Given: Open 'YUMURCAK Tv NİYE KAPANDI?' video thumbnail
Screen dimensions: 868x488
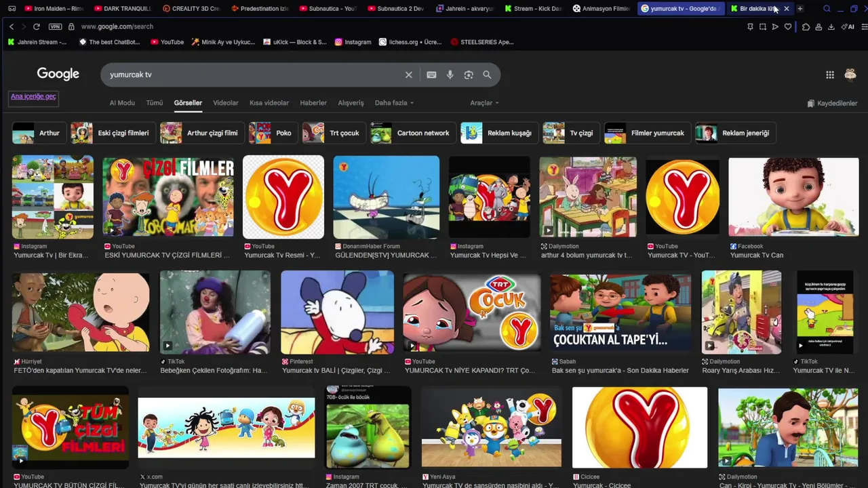Looking at the screenshot, I should tap(472, 312).
